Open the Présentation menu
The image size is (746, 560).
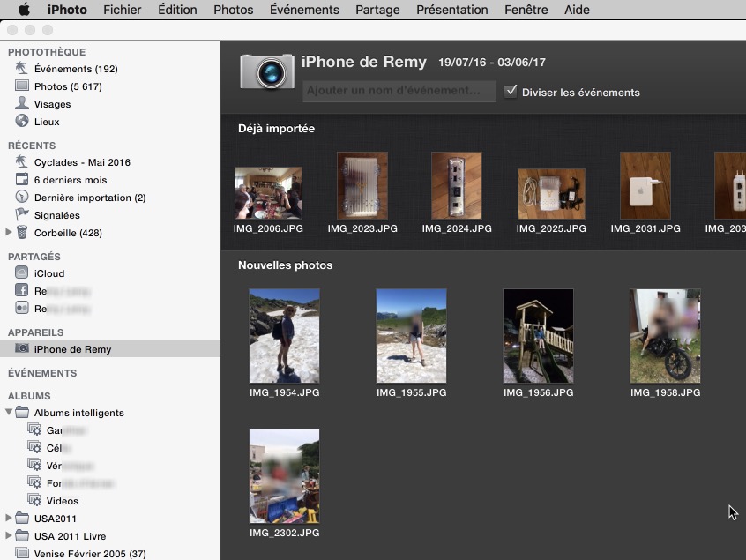452,10
